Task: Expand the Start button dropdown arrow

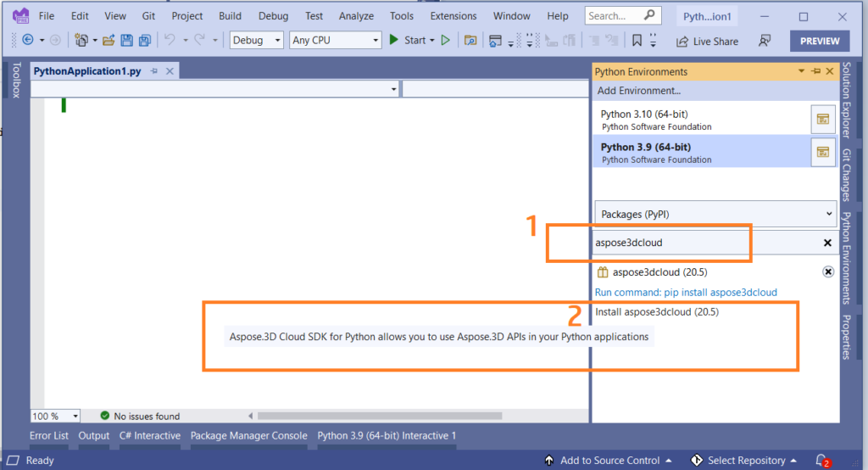Action: (431, 41)
